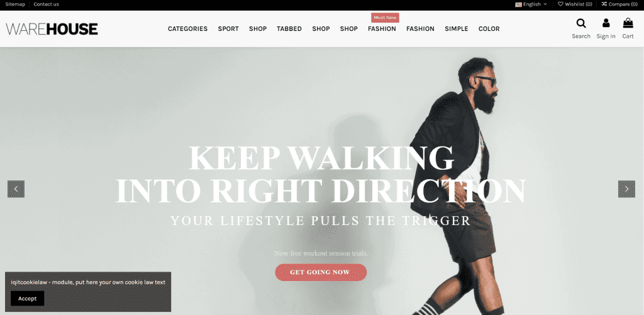The height and width of the screenshot is (315, 644).
Task: Click the Must have badge label
Action: 386,18
